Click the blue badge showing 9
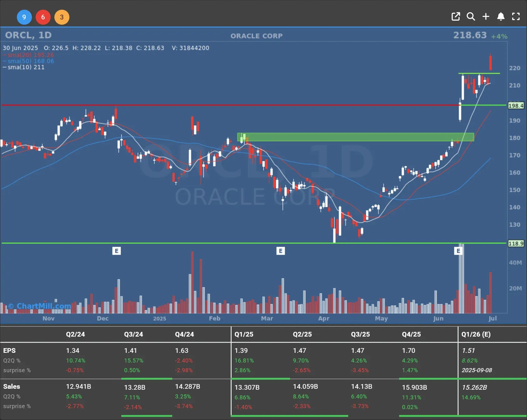Screen dimensions: 527x420 point(24,17)
